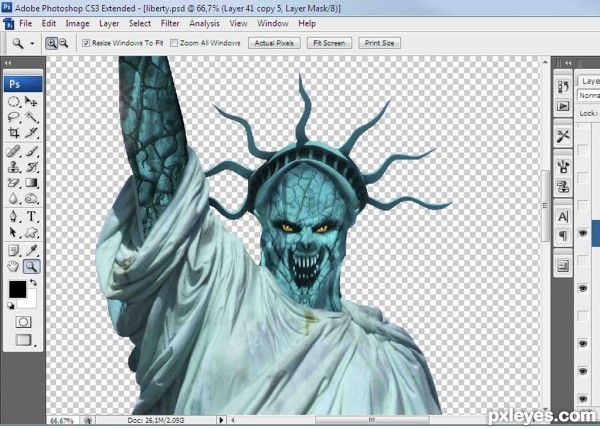Open the Edit menu
This screenshot has width=600, height=429.
coord(49,23)
